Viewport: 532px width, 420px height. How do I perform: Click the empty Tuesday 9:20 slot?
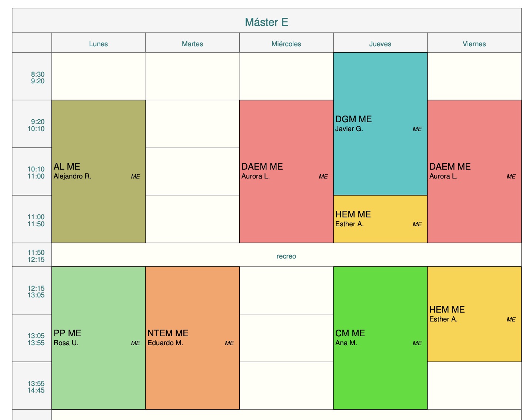(192, 124)
